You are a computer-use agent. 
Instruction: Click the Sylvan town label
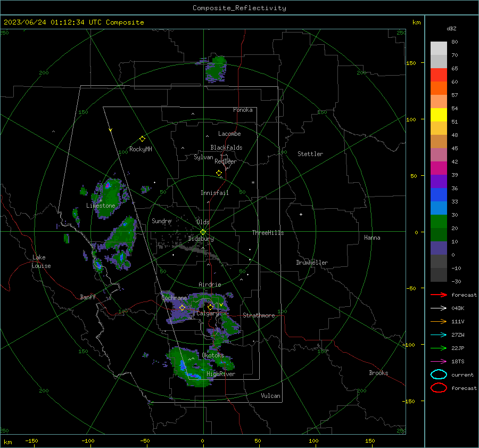203,157
